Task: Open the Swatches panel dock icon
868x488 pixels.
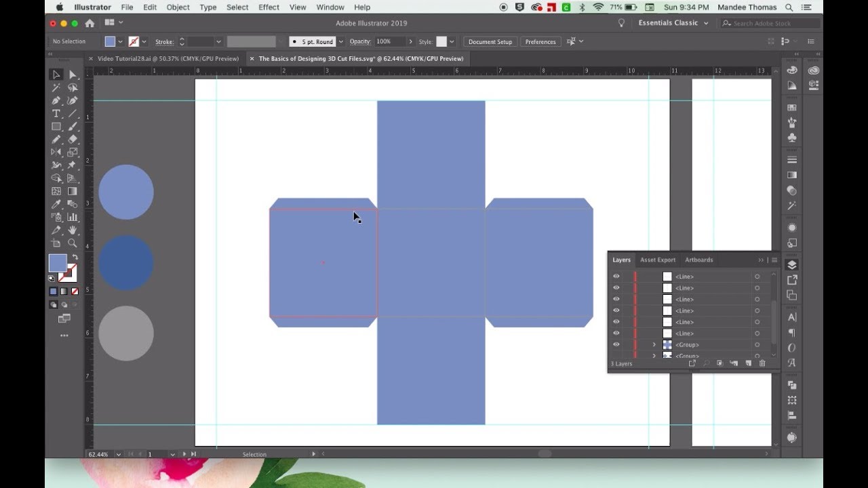Action: point(791,108)
